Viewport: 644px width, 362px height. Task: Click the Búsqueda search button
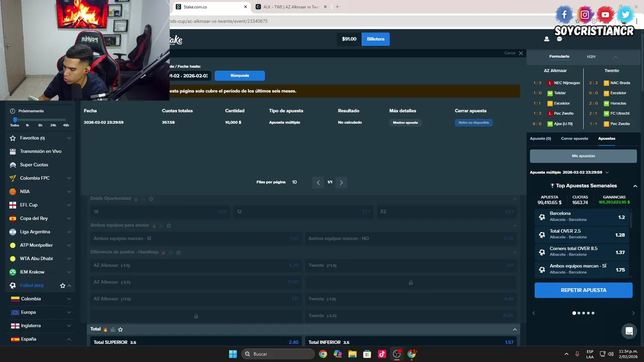tap(239, 75)
